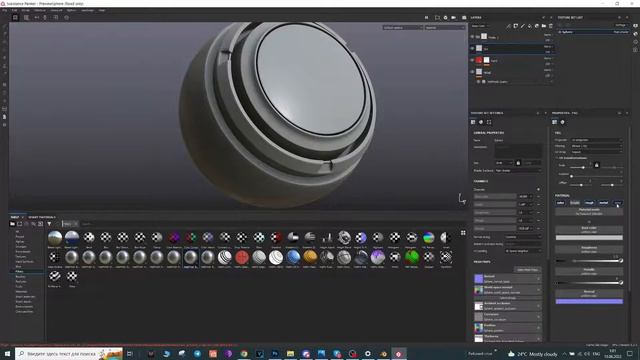Click the Base Color swatch bar
This screenshot has width=640, height=360.
click(x=589, y=238)
